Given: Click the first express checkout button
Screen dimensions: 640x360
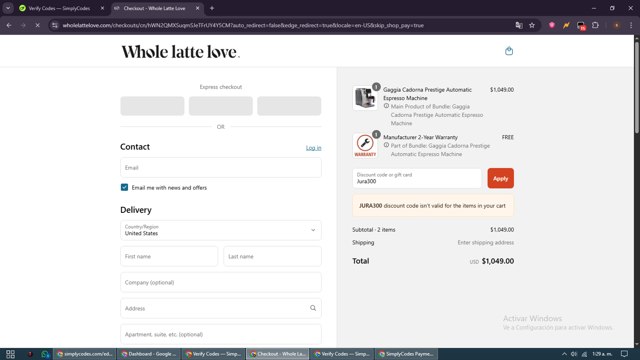Looking at the screenshot, I should pos(152,106).
